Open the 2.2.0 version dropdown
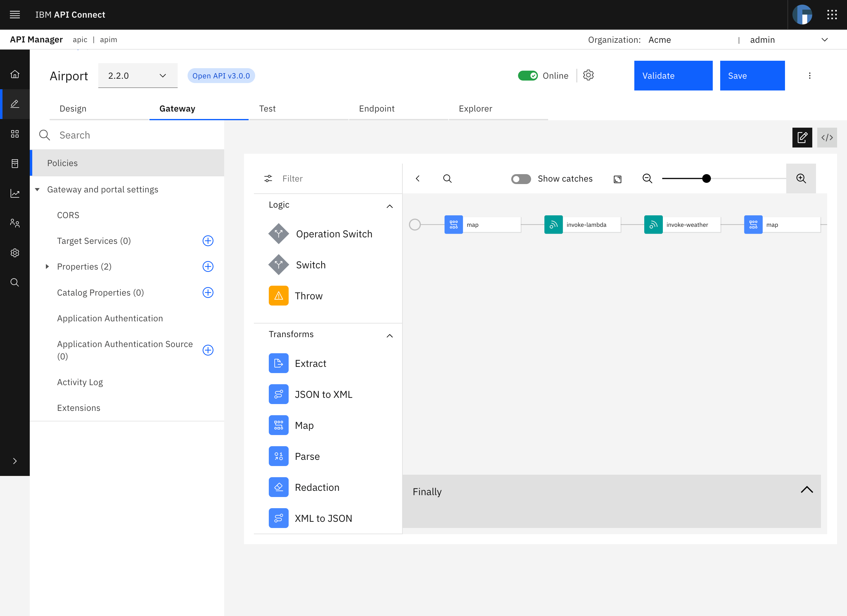Screen dimensions: 847x616 (137, 76)
